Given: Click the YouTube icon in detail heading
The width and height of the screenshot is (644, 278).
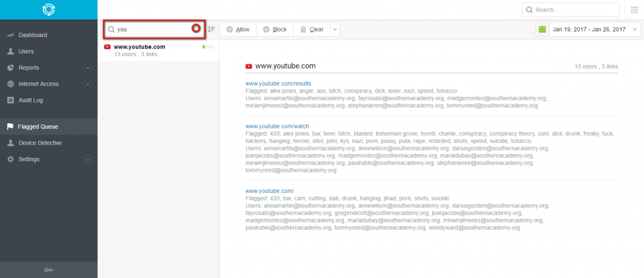Looking at the screenshot, I should (248, 66).
